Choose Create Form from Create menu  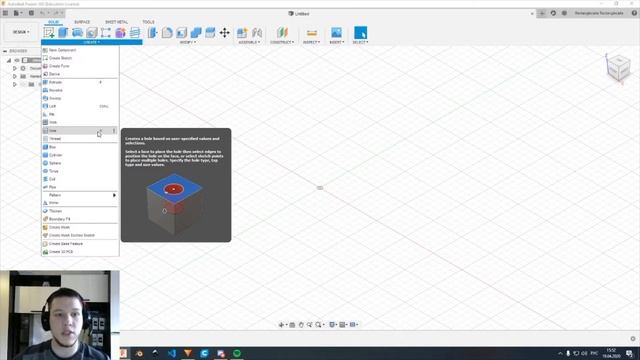[x=80, y=66]
